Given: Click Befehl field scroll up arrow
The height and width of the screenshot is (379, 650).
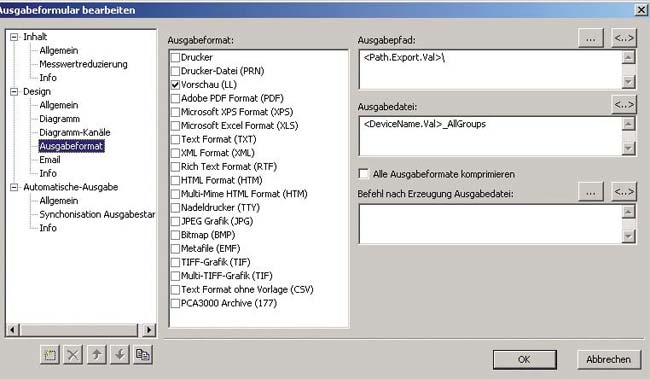Looking at the screenshot, I should (628, 211).
